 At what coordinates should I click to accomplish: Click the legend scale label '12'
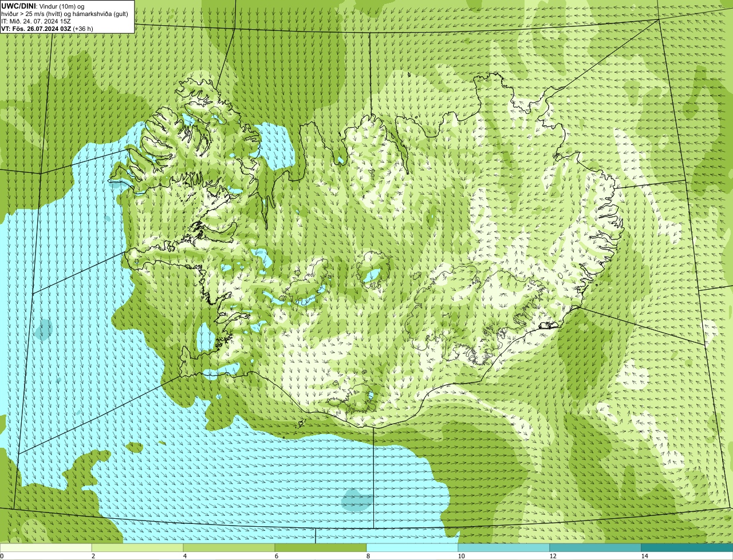pos(553,556)
